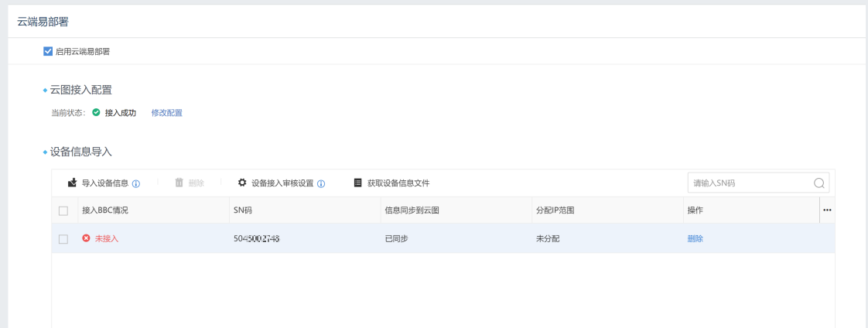This screenshot has width=868, height=328.
Task: Click the 接入成功 status text
Action: (x=121, y=113)
